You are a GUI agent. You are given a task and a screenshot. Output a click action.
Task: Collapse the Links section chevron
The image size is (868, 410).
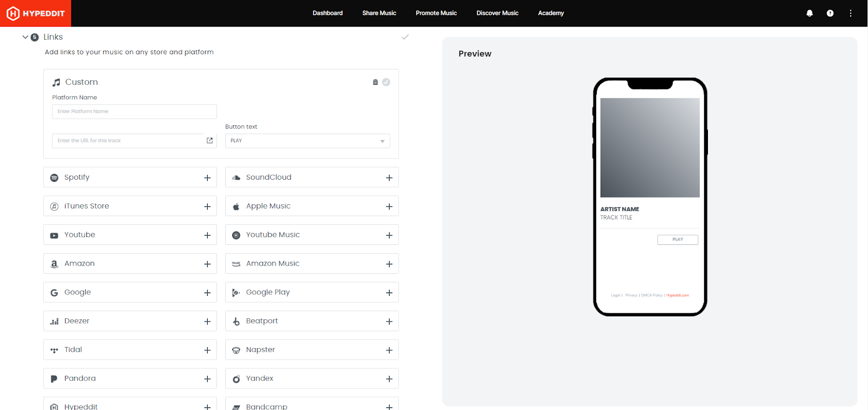[x=25, y=37]
